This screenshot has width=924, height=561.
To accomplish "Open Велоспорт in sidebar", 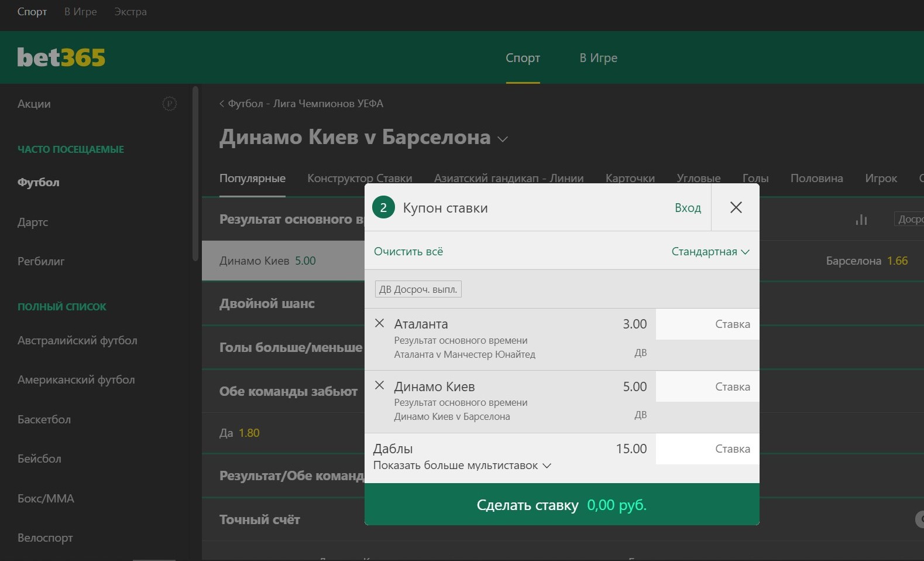I will tap(45, 538).
